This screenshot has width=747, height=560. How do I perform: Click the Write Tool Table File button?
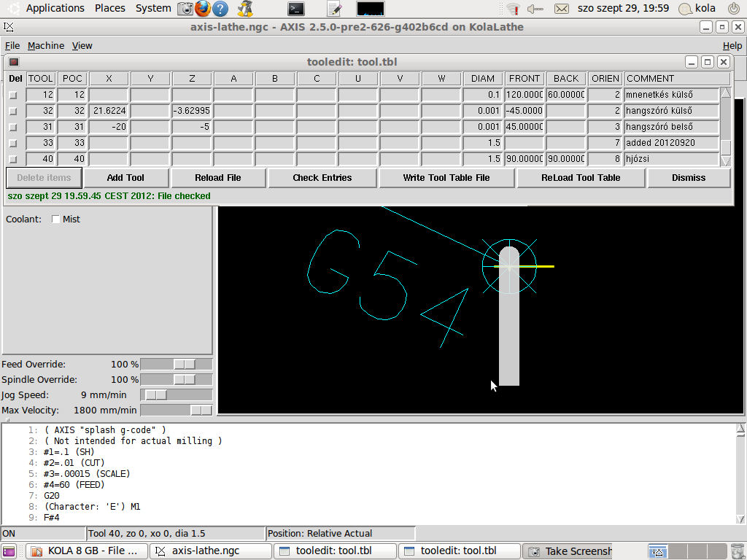click(x=446, y=178)
